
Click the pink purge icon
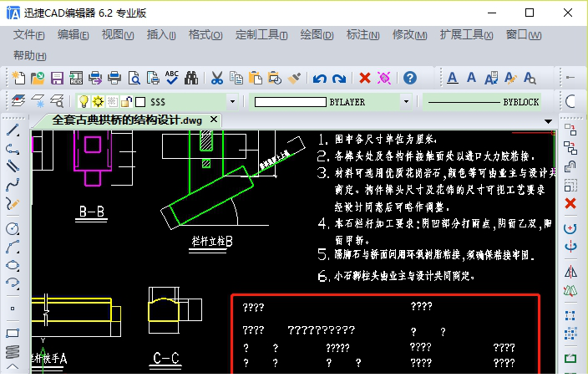click(x=384, y=78)
